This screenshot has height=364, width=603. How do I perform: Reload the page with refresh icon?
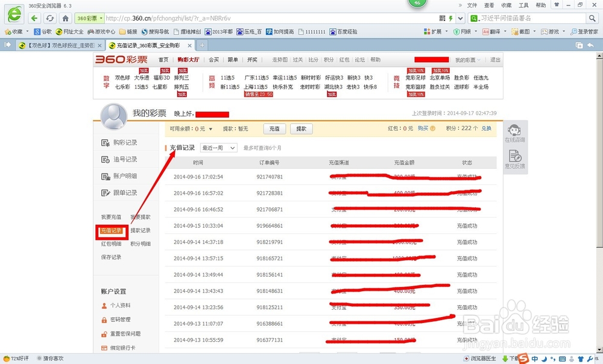point(49,18)
